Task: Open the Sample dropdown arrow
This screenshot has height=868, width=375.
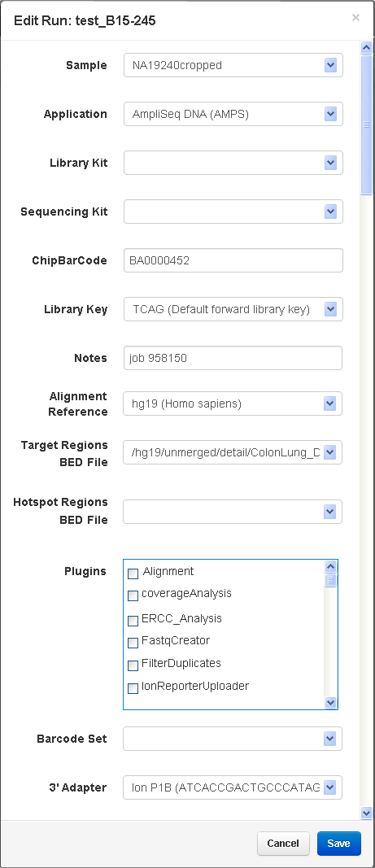Action: 331,65
